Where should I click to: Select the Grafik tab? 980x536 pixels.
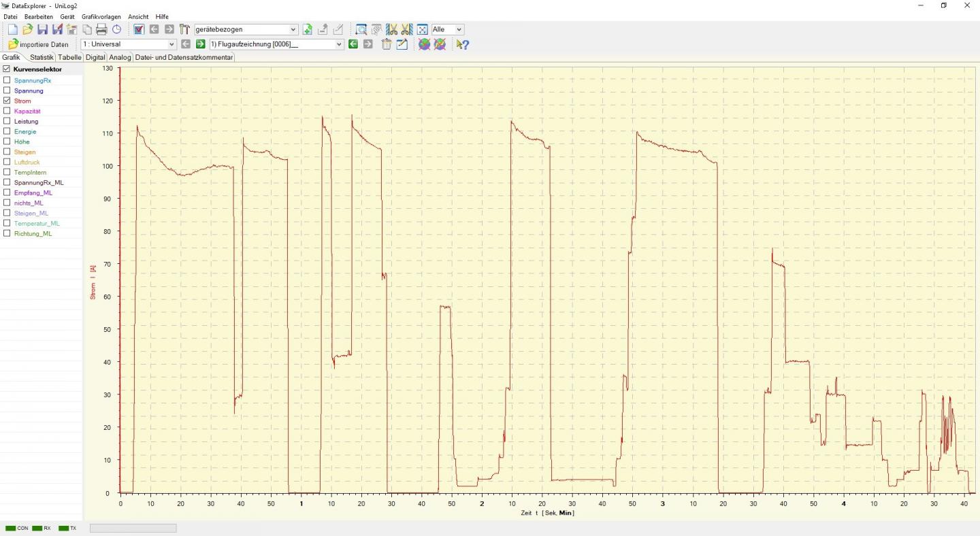pos(12,57)
